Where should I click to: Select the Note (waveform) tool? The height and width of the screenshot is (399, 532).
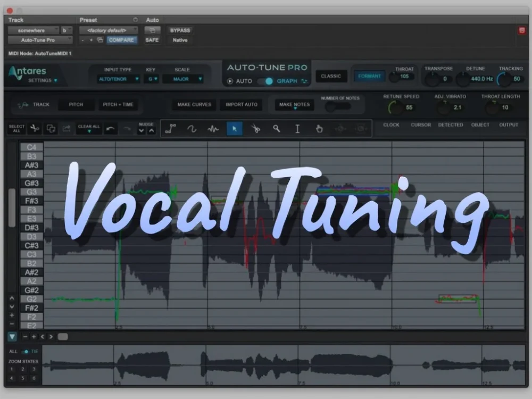point(213,129)
